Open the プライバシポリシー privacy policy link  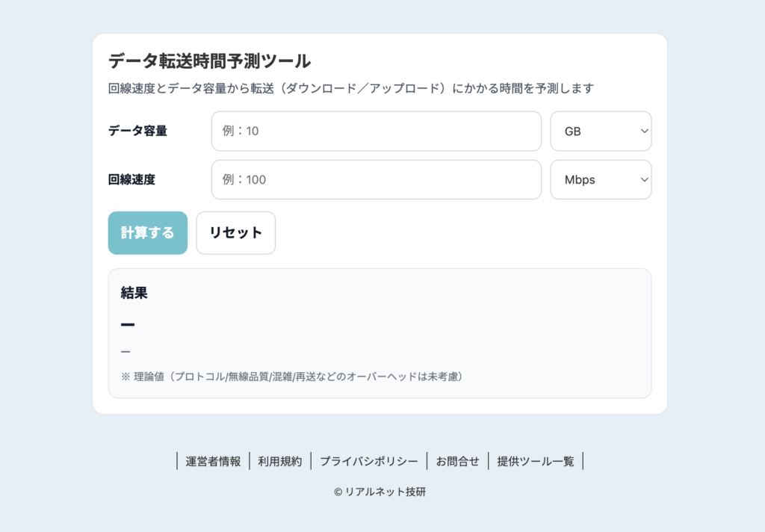(x=369, y=461)
